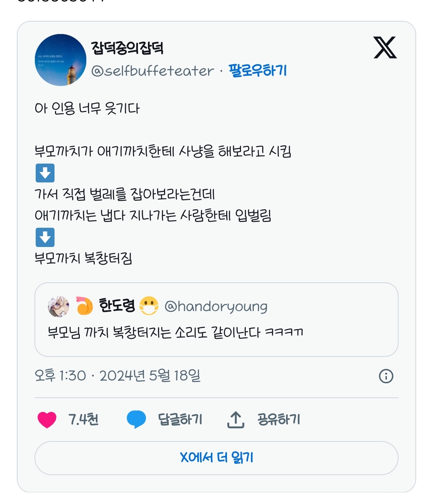
Task: Open the @handoryoung handle
Action: [x=216, y=307]
